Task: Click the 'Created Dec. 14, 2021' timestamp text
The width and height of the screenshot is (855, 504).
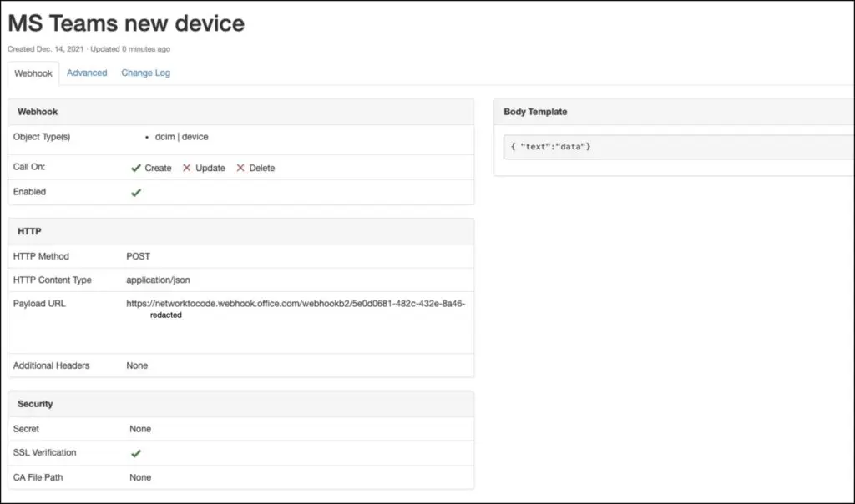Action: [x=45, y=49]
